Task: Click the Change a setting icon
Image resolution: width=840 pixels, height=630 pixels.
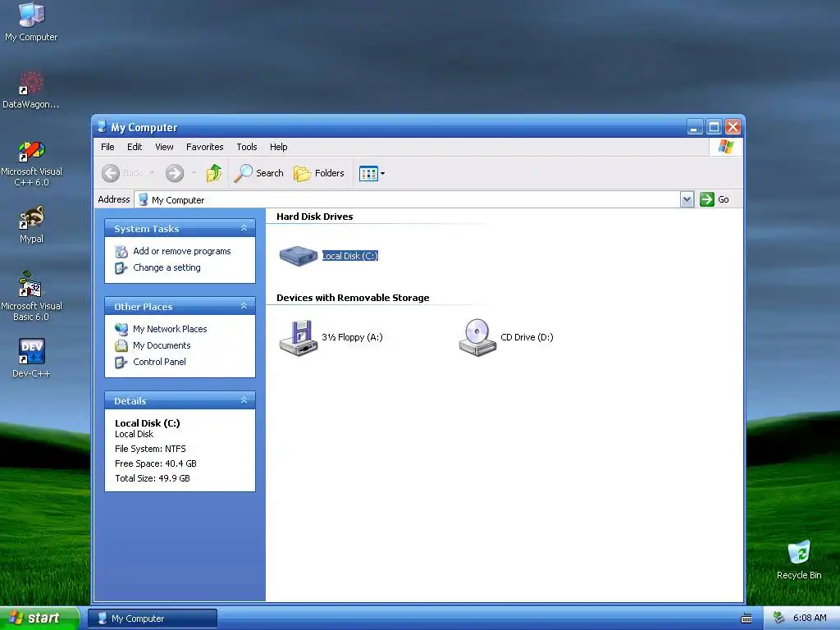Action: (121, 268)
